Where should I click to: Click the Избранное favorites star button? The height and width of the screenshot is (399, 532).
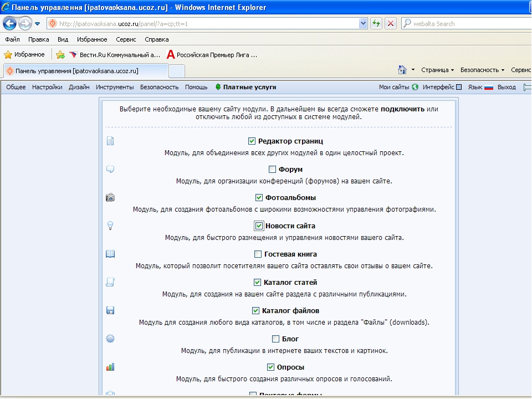pos(24,54)
